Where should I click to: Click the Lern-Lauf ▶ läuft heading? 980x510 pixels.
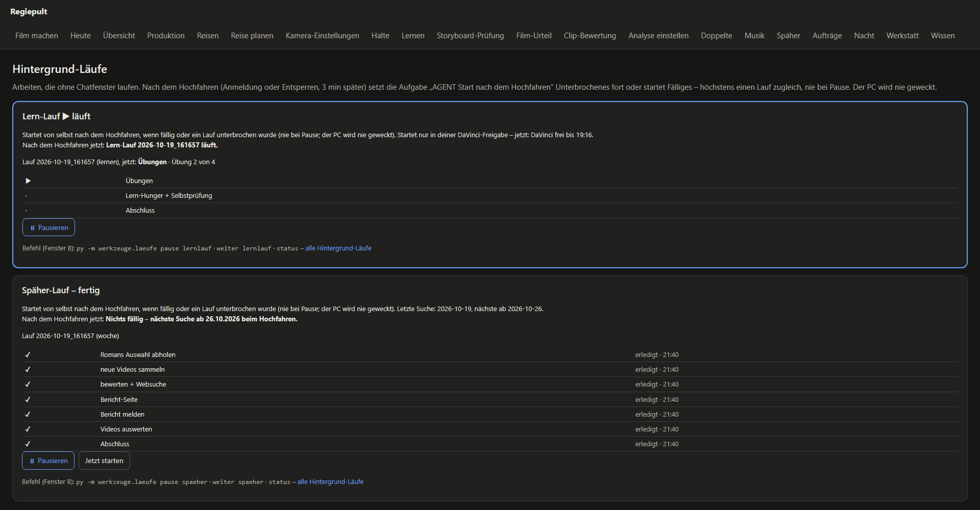pos(57,116)
